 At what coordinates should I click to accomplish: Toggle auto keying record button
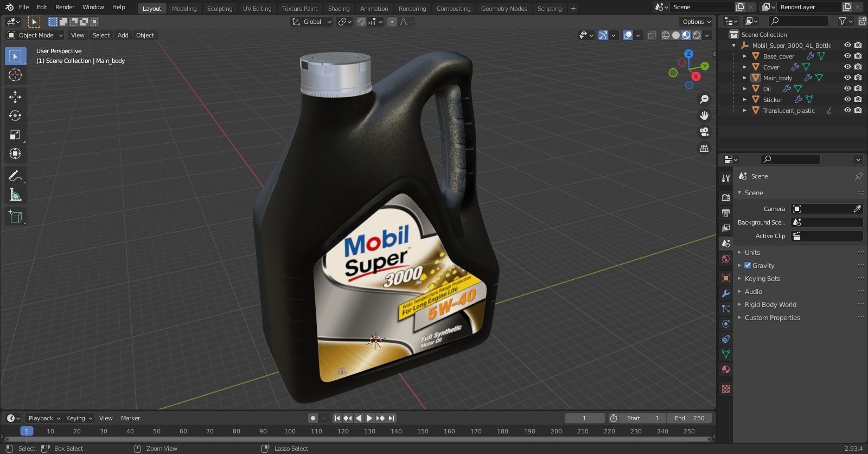click(313, 418)
